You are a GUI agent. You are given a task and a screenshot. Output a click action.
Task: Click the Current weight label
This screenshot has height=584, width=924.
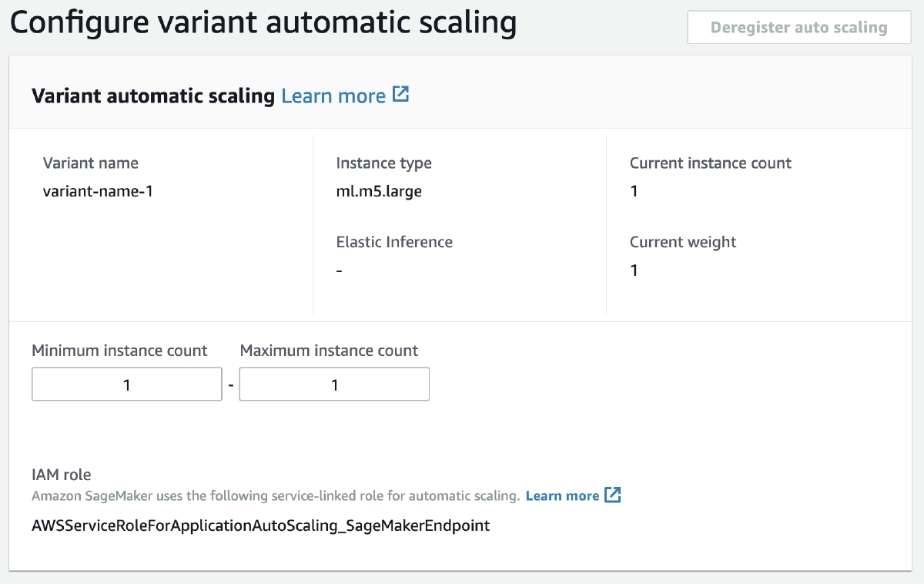(683, 242)
